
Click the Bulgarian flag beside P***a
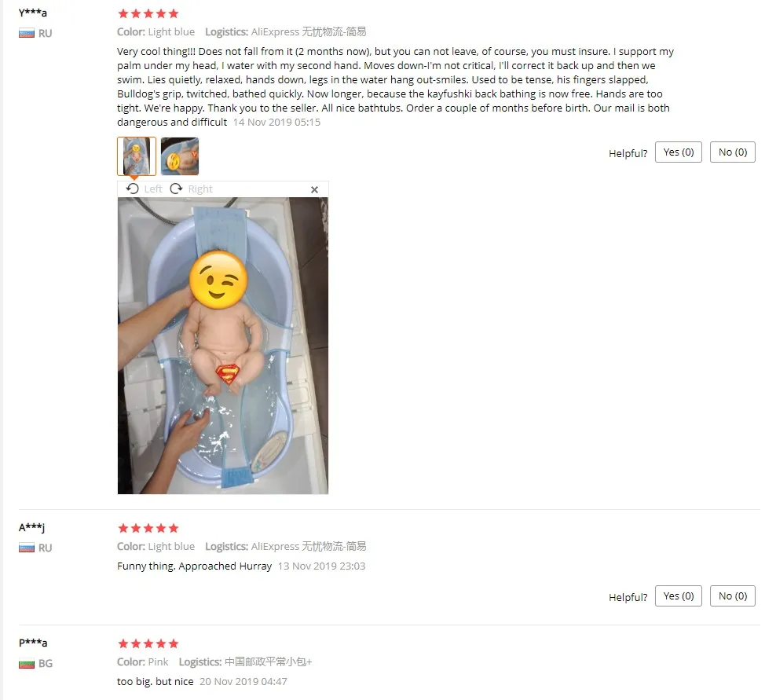(x=27, y=663)
